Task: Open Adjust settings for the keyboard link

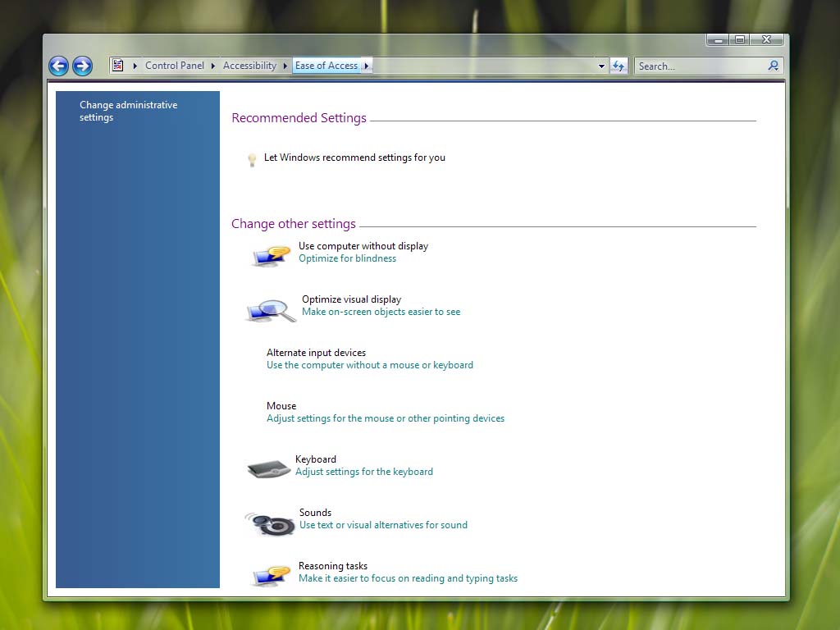Action: pos(363,472)
